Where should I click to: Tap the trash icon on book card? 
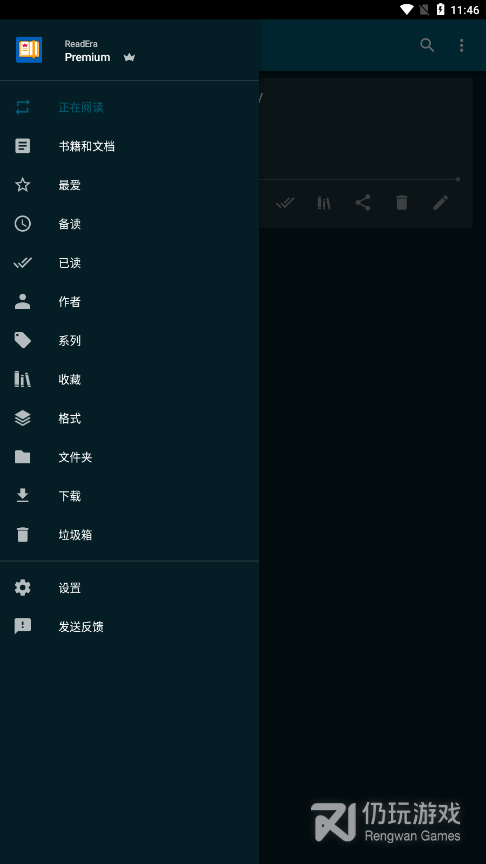402,203
